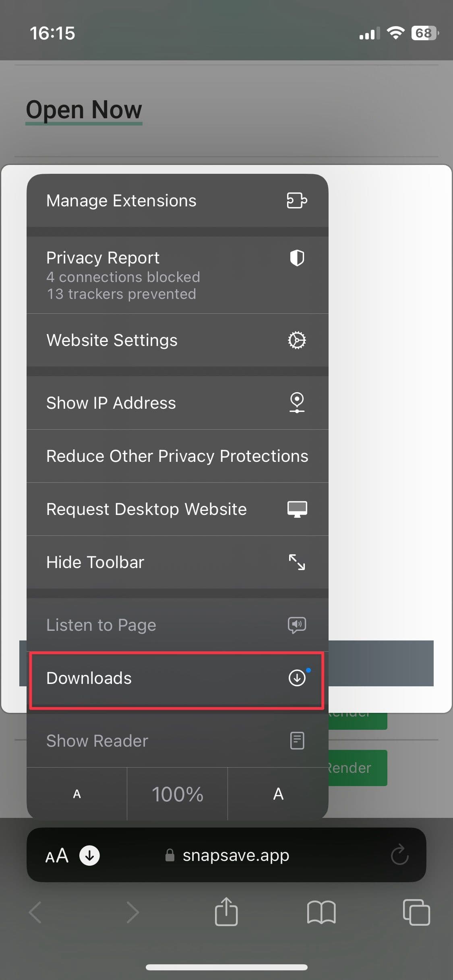Tap Hide Toolbar expand arrows icon
Screen dimensions: 453x980
click(297, 562)
